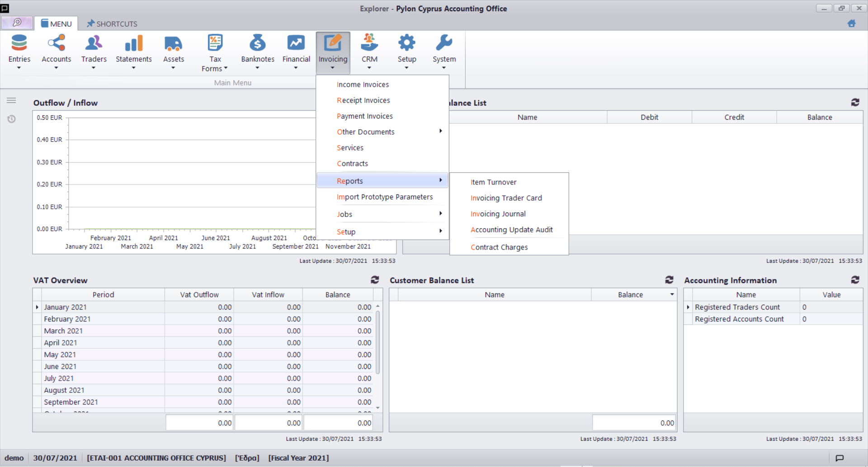The width and height of the screenshot is (868, 467).
Task: Open the hamburger menu on left sidebar
Action: point(11,100)
